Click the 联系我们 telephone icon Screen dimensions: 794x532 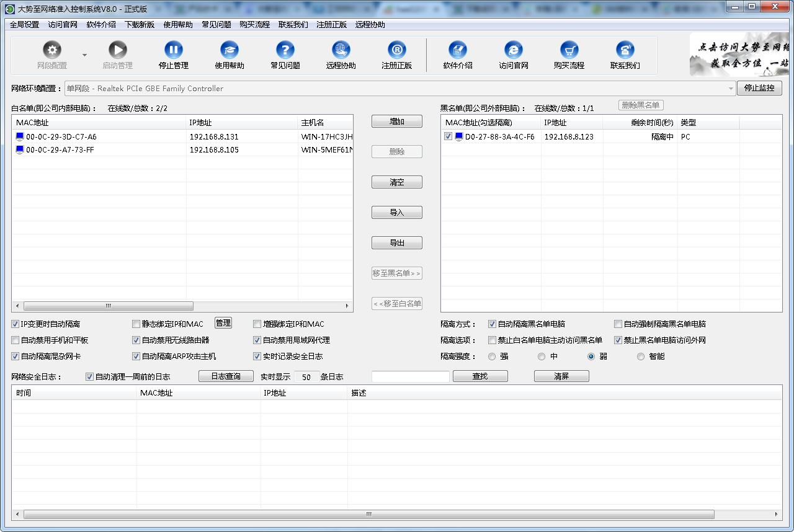click(x=625, y=51)
